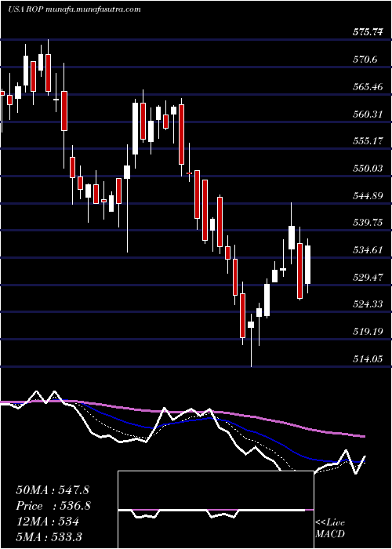Select the 524.33 price axis label

click(x=368, y=304)
